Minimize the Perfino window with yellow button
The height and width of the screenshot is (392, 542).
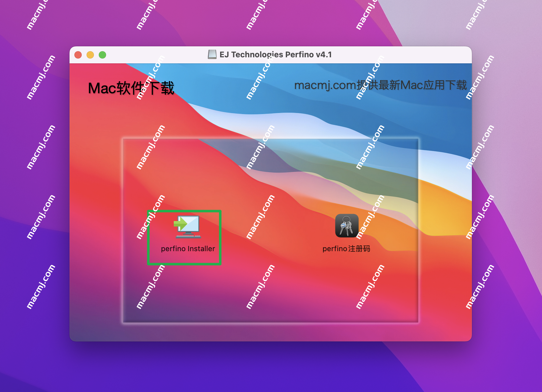coord(90,55)
